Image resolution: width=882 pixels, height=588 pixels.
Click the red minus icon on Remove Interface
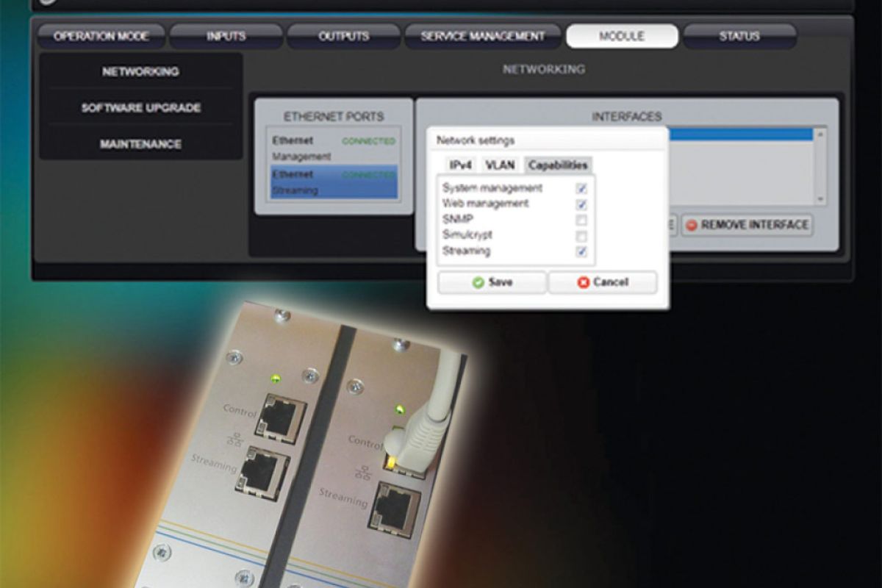[690, 226]
